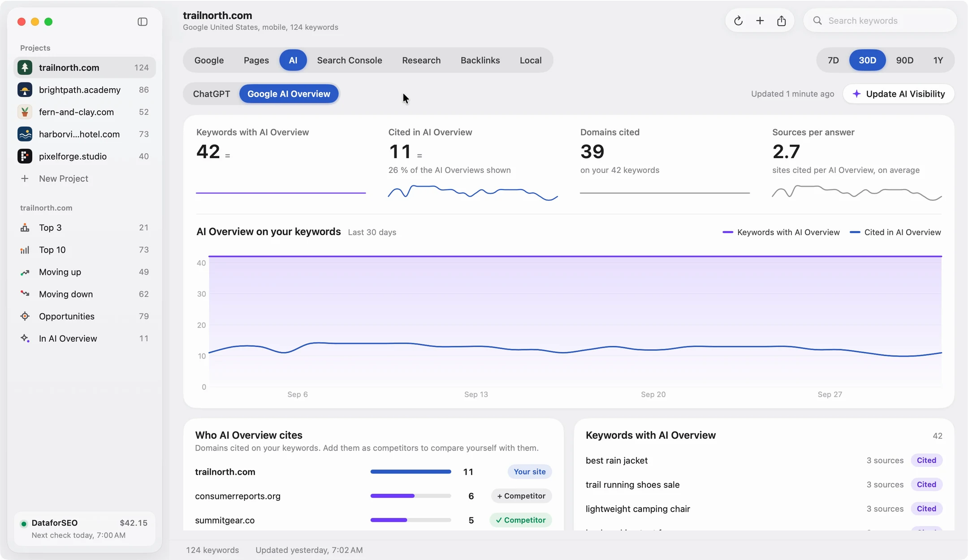Toggle summitgear.co Competitor badge
Image resolution: width=968 pixels, height=560 pixels.
(x=520, y=520)
